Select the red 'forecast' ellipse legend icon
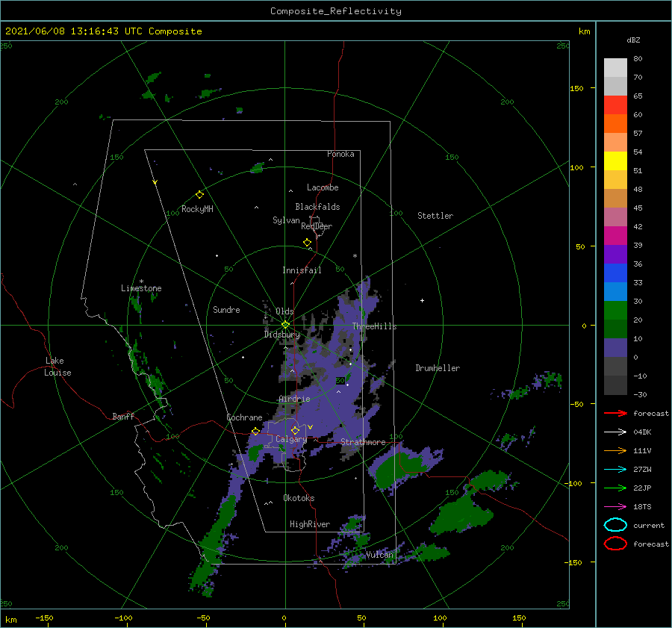Image resolution: width=672 pixels, height=628 pixels. coord(615,544)
